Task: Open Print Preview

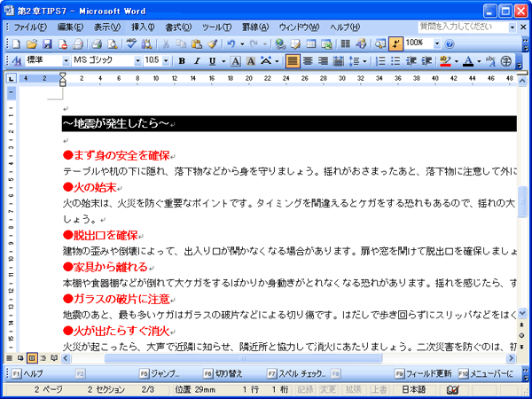Action: point(112,43)
